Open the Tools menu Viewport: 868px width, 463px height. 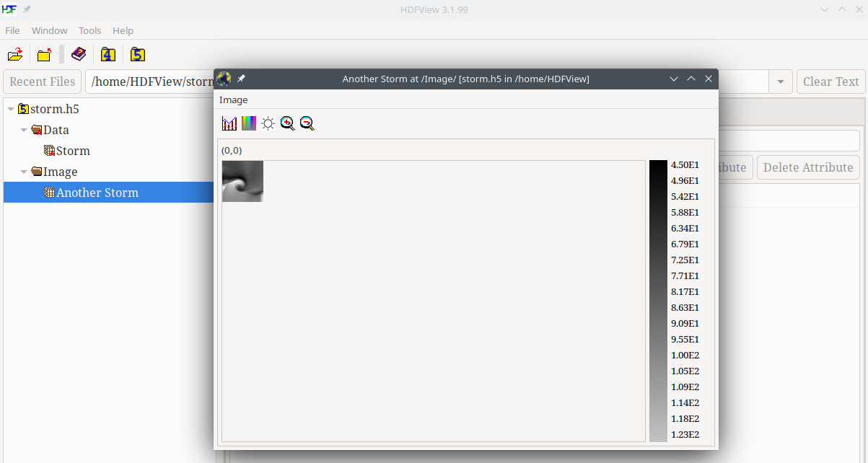pyautogui.click(x=89, y=30)
